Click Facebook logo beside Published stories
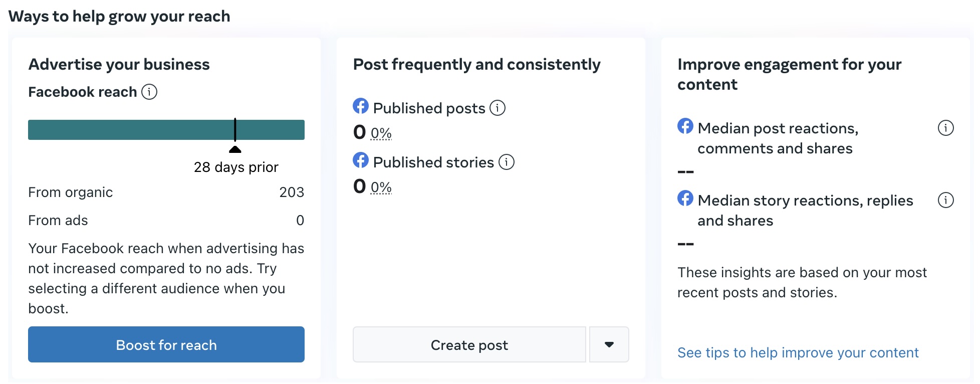Screen dimensions: 980x384 coord(361,160)
